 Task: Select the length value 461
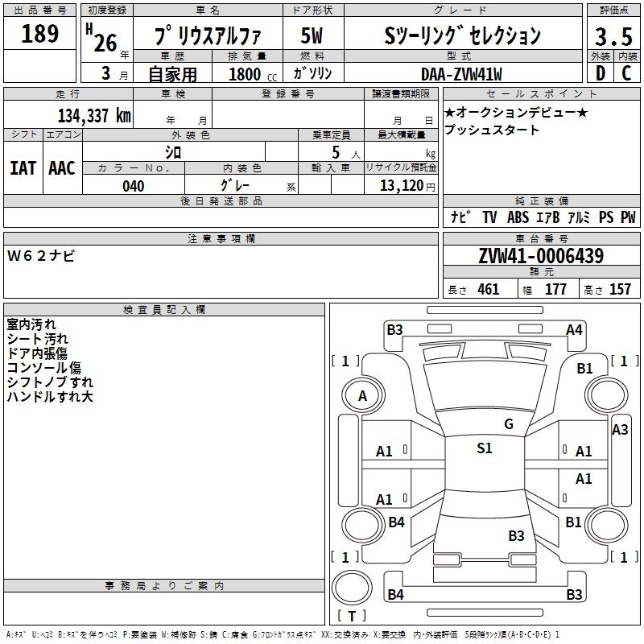(x=489, y=289)
